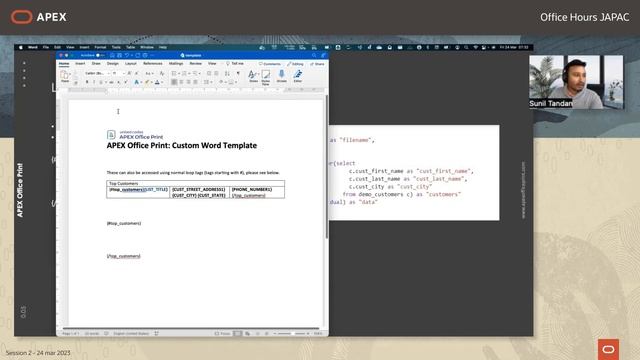Show paragraph marks pilcrow icon
640x360 pixels.
point(238,73)
